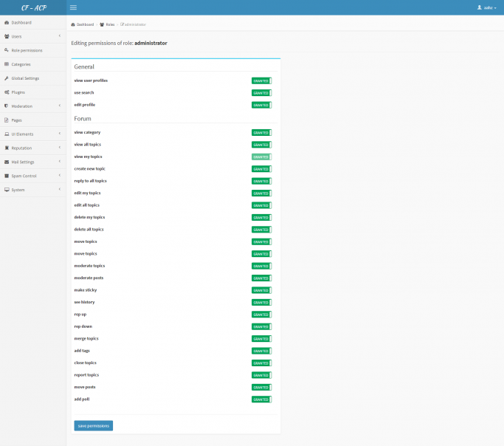This screenshot has width=504, height=446.
Task: Toggle the 'report topics' permission switch
Action: 262,375
